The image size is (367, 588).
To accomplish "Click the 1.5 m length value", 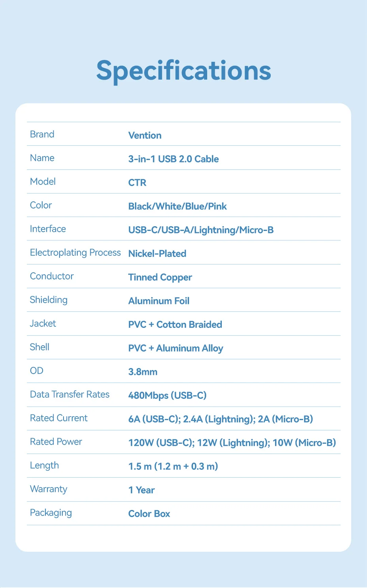I will point(173,467).
